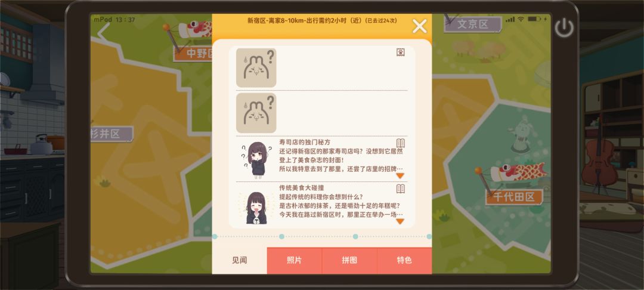Viewport: 644px width, 290px height.
Task: Tap the power icon beside the tablet
Action: point(564,27)
